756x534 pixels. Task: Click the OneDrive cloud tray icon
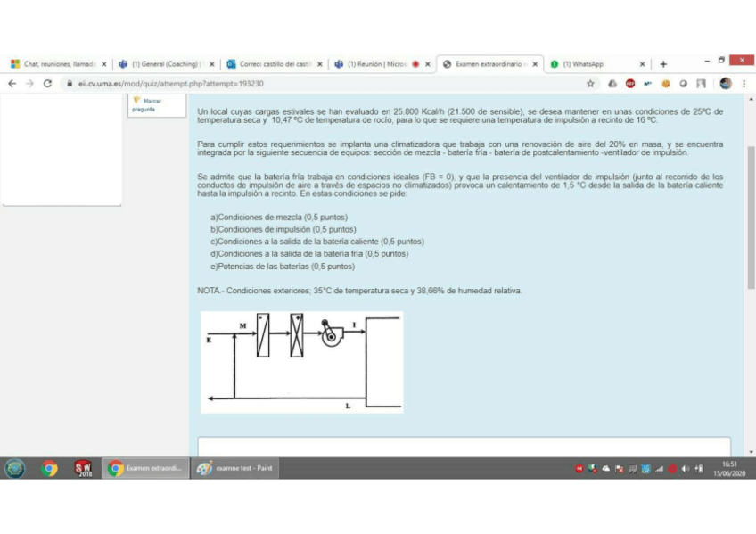[606, 468]
